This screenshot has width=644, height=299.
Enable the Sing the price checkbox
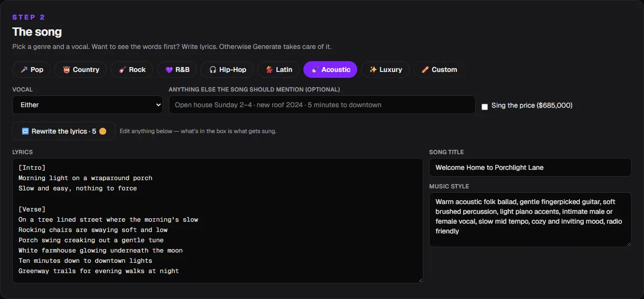pos(484,107)
